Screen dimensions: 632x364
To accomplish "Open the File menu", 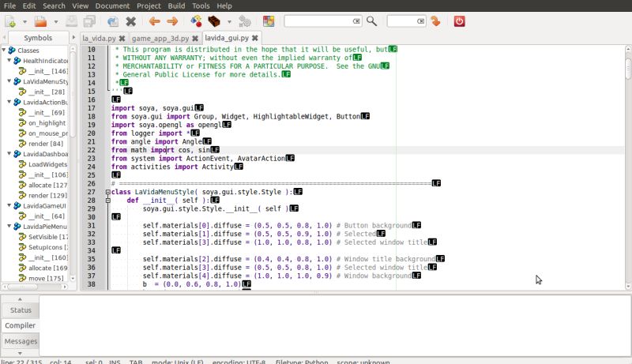I will click(9, 6).
